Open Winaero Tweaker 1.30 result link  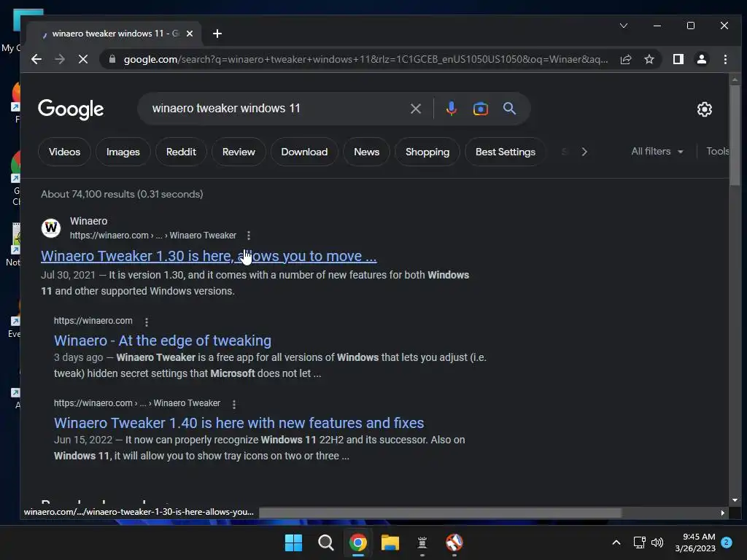[209, 256]
